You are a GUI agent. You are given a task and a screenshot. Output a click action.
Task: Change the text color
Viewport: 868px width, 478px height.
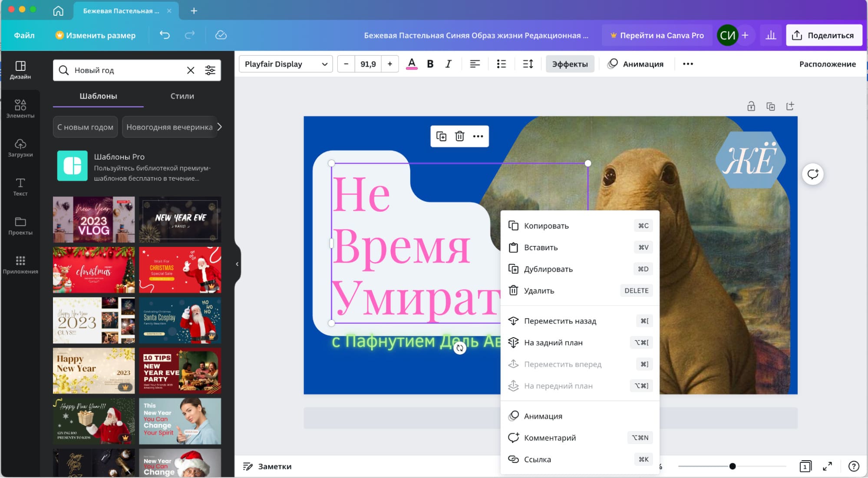click(x=412, y=64)
